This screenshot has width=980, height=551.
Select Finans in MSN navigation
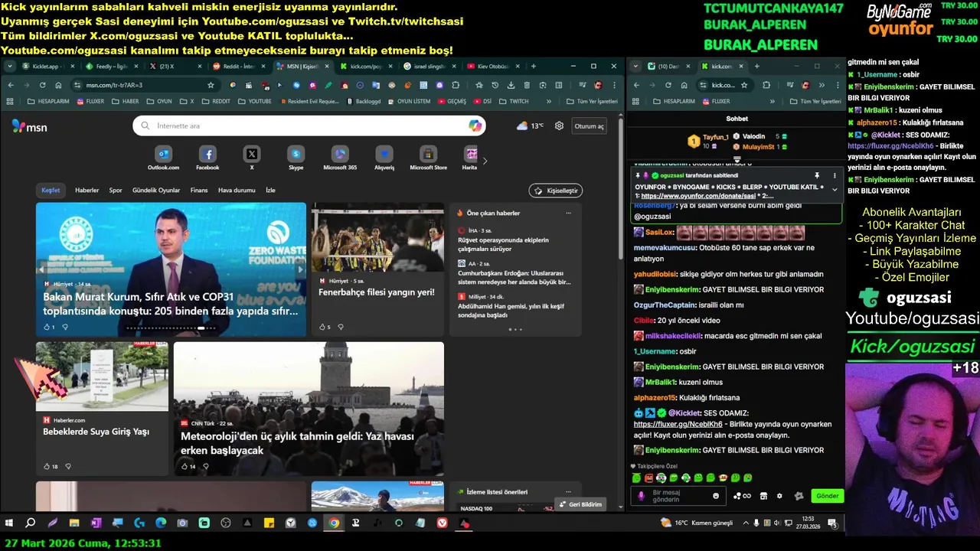click(x=199, y=191)
